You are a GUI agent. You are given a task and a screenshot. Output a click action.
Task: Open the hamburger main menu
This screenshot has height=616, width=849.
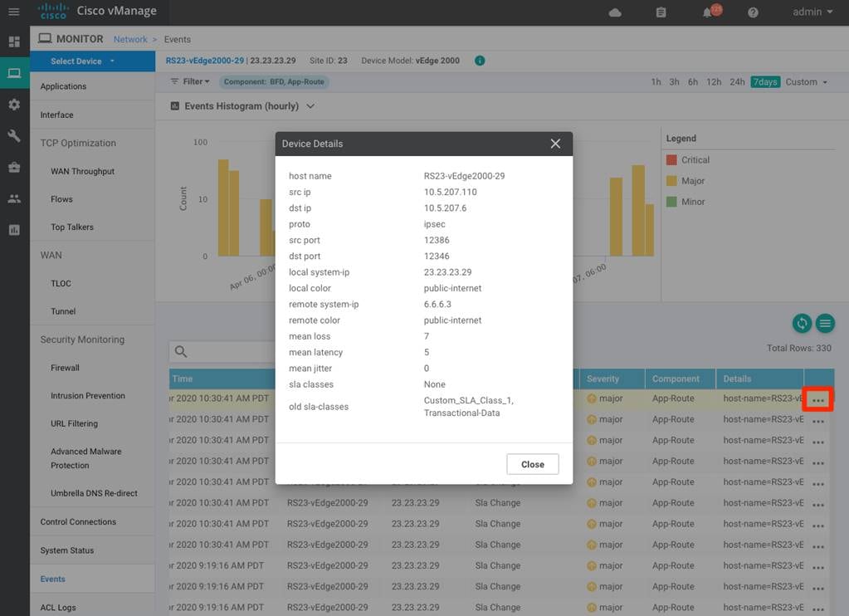(13, 12)
